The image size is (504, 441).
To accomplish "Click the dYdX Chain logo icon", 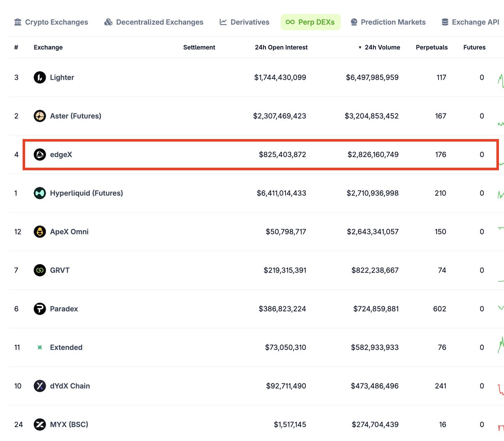I will tap(40, 386).
